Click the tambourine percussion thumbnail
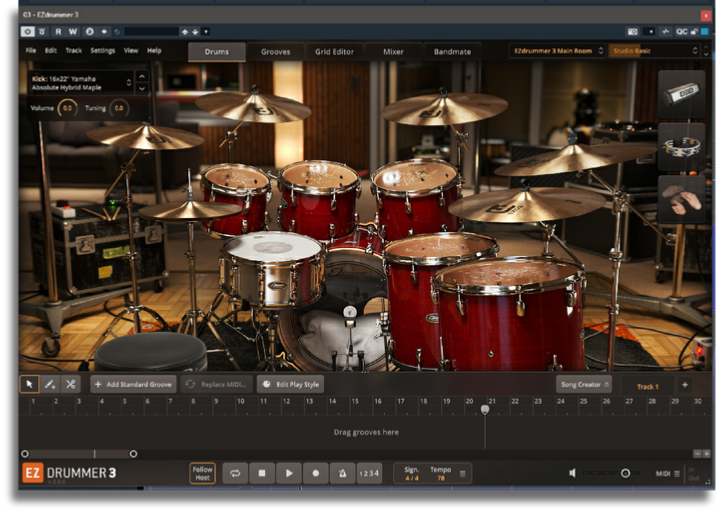This screenshot has width=721, height=513. tap(682, 148)
